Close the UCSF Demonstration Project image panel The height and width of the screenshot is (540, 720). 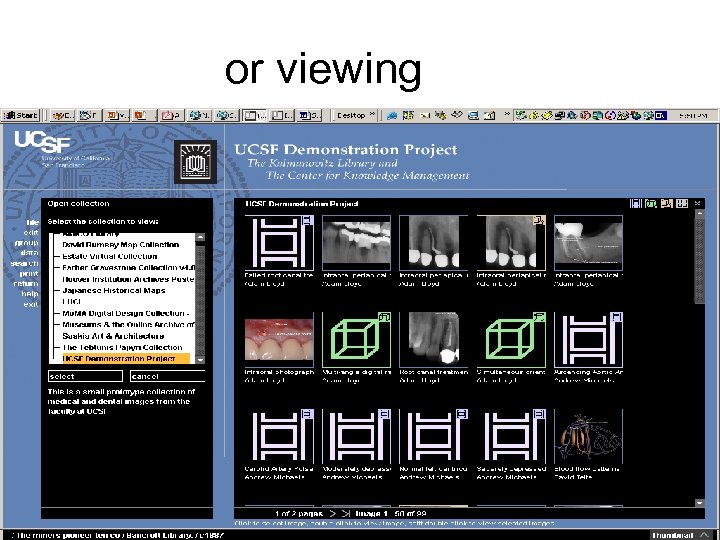coord(698,203)
